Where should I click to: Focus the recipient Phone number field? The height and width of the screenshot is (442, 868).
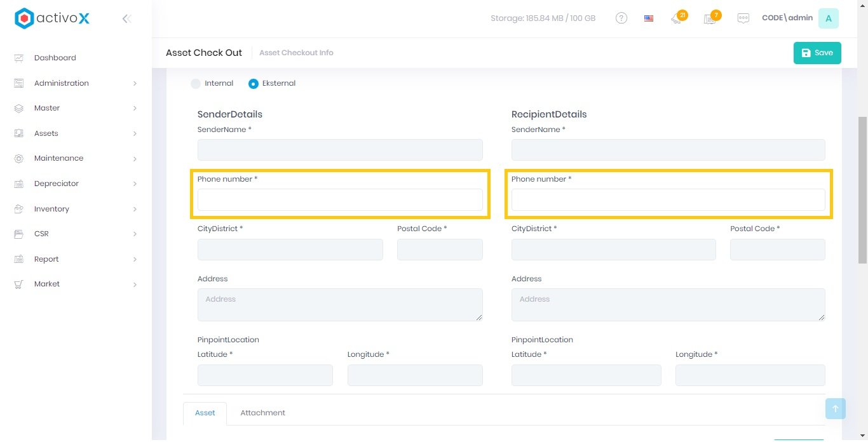tap(668, 200)
